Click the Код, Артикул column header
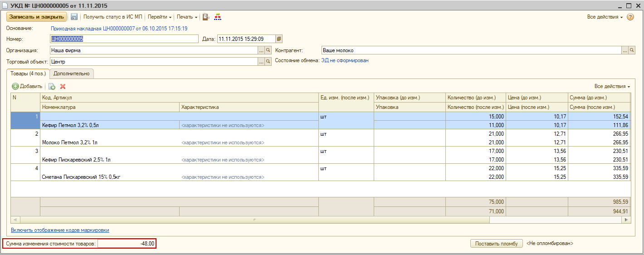This screenshot has width=644, height=255. click(180, 98)
